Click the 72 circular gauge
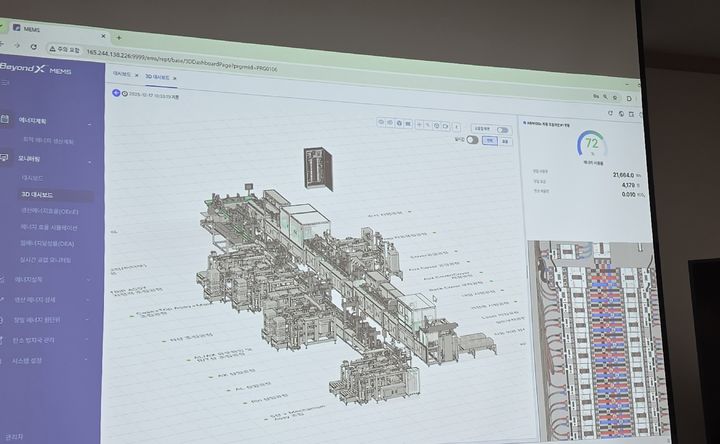This screenshot has height=444, width=720. point(591,145)
